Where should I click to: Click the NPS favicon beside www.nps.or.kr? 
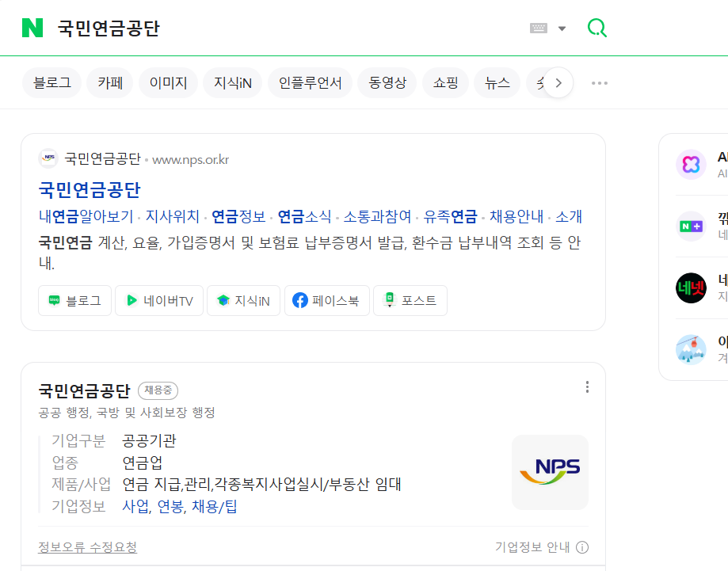click(x=48, y=158)
